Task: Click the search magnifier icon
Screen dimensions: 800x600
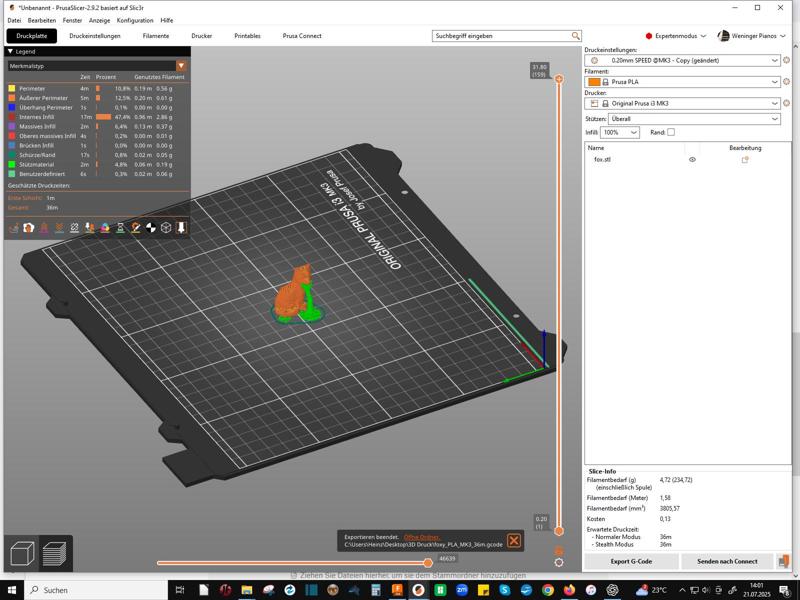Action: 576,36
